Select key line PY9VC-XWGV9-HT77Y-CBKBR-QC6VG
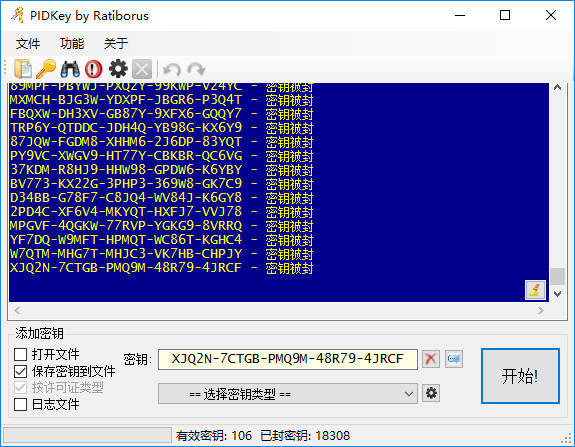575x447 pixels. [161, 156]
